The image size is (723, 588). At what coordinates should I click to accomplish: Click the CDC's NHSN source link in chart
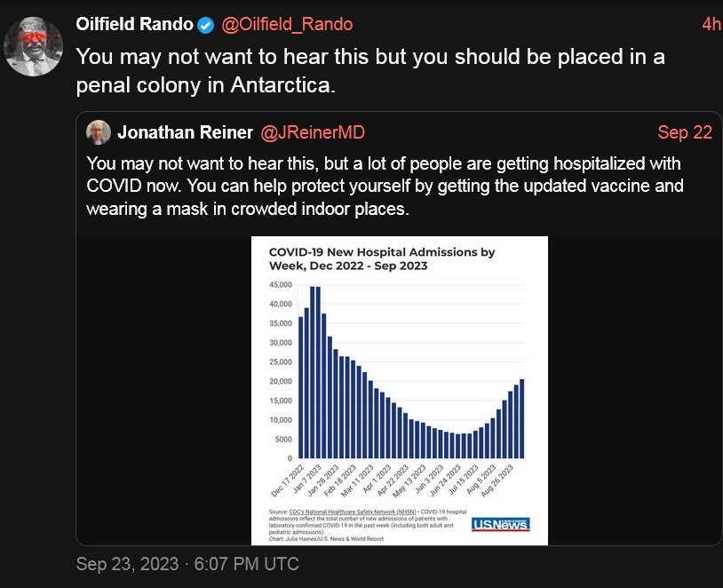(x=353, y=512)
